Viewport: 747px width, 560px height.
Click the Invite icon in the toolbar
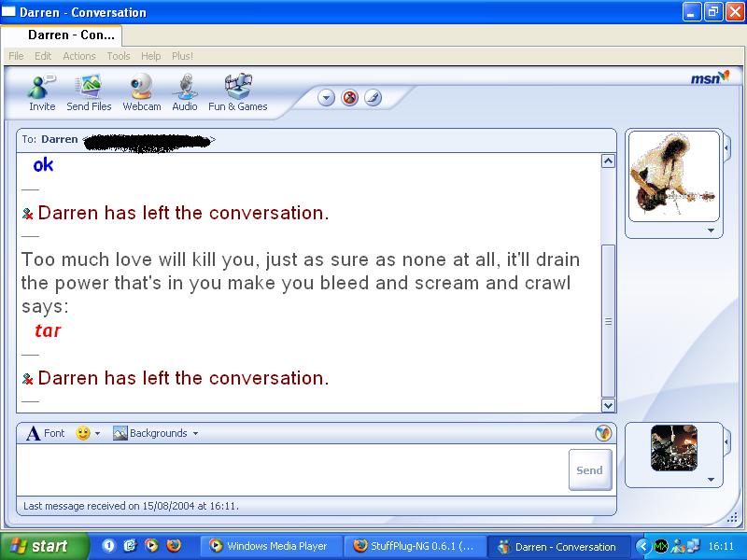click(42, 92)
